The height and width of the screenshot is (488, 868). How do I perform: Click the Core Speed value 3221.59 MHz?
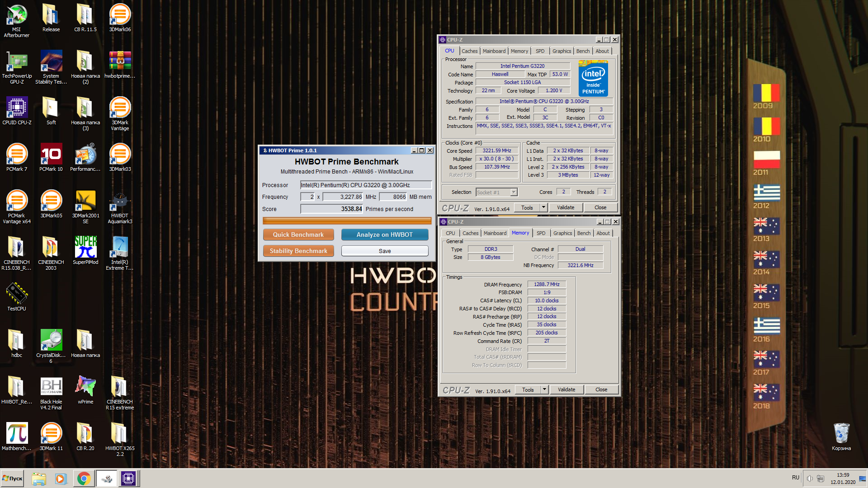[x=497, y=150]
